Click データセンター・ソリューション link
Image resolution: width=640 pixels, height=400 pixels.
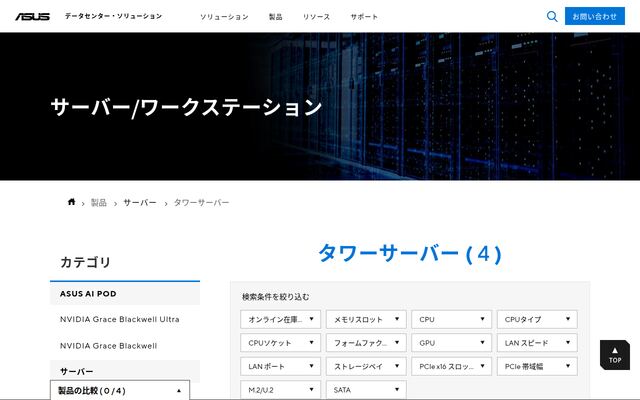[x=113, y=16]
